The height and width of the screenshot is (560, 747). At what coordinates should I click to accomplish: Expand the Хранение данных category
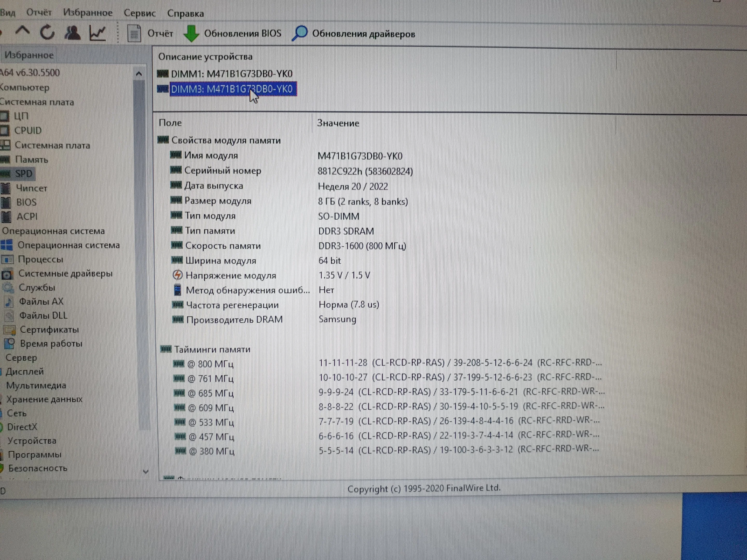[x=44, y=399]
